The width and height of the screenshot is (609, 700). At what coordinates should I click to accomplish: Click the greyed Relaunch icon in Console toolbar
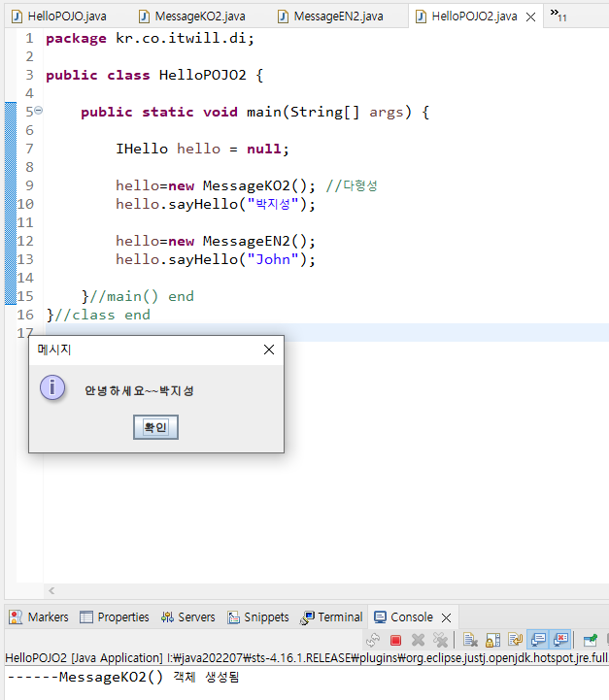[x=373, y=640]
